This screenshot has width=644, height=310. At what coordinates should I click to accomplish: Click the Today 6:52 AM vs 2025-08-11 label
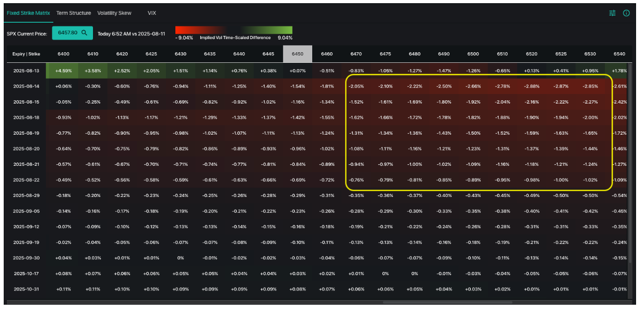(131, 34)
